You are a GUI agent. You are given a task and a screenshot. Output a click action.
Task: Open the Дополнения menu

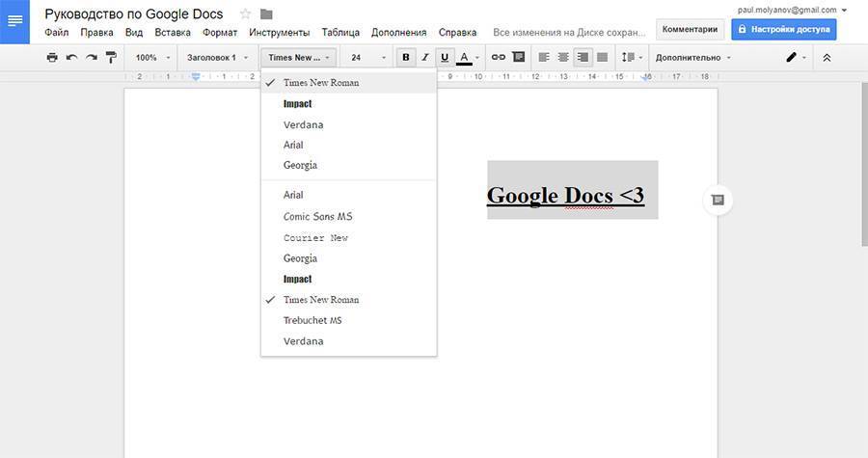tap(399, 32)
